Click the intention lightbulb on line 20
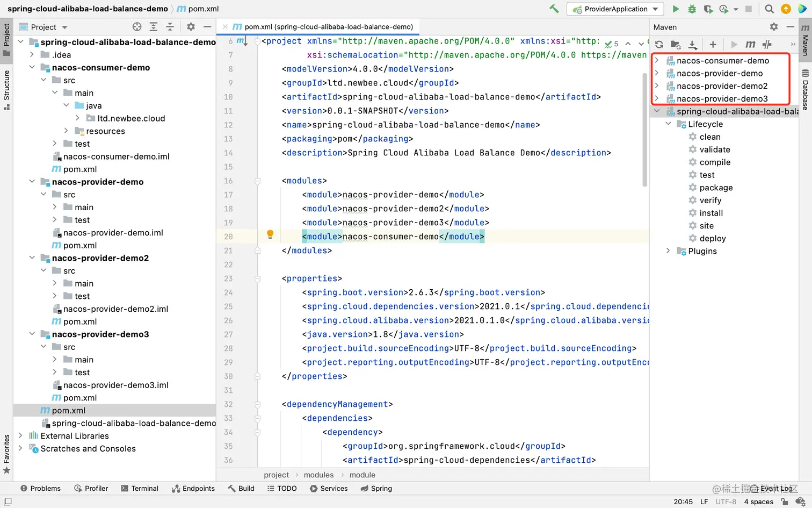 270,234
